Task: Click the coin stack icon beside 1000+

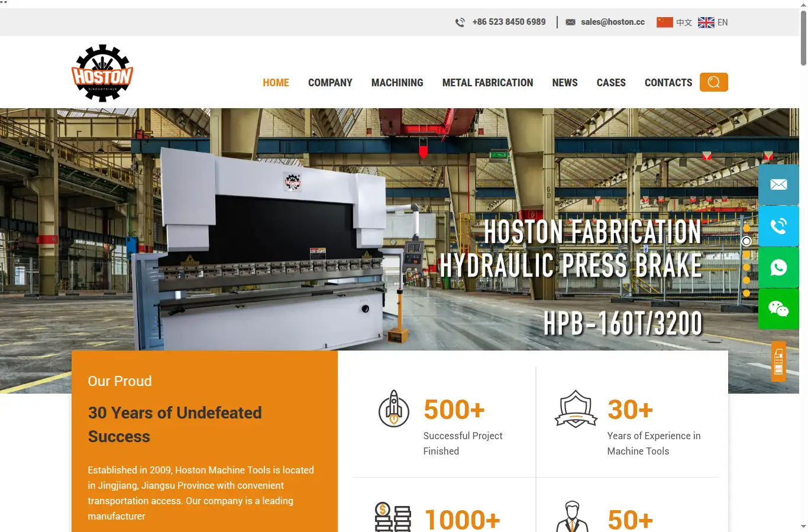Action: tap(393, 518)
